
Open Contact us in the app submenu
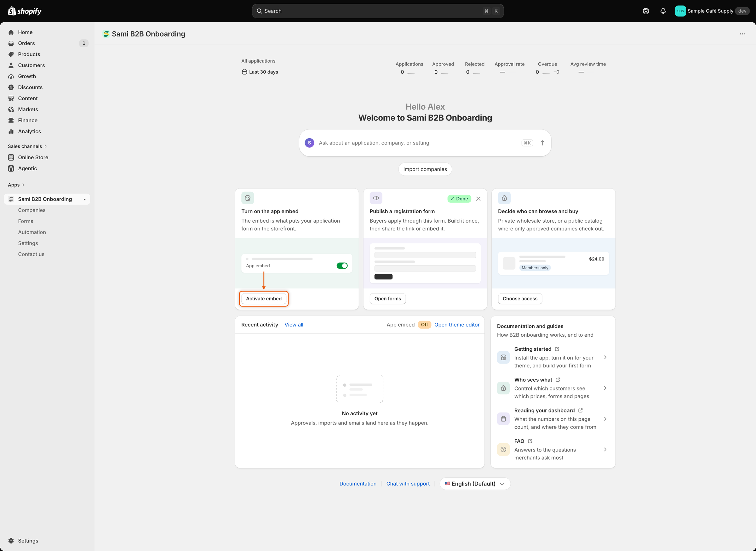pos(31,254)
